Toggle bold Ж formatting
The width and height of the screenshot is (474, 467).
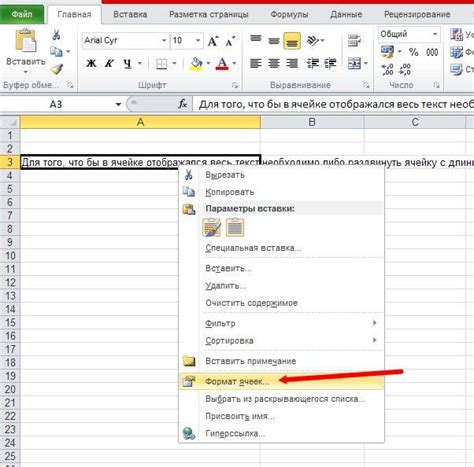91,63
